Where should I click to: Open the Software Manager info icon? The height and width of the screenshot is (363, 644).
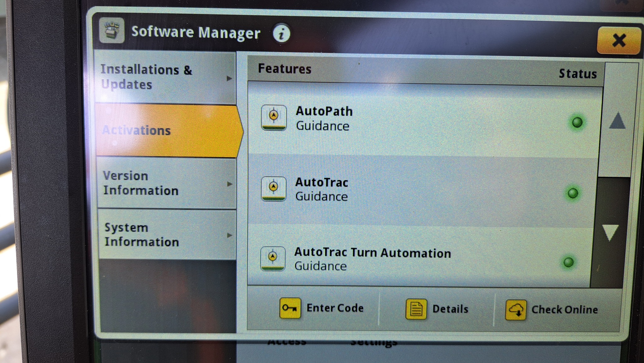coord(281,33)
